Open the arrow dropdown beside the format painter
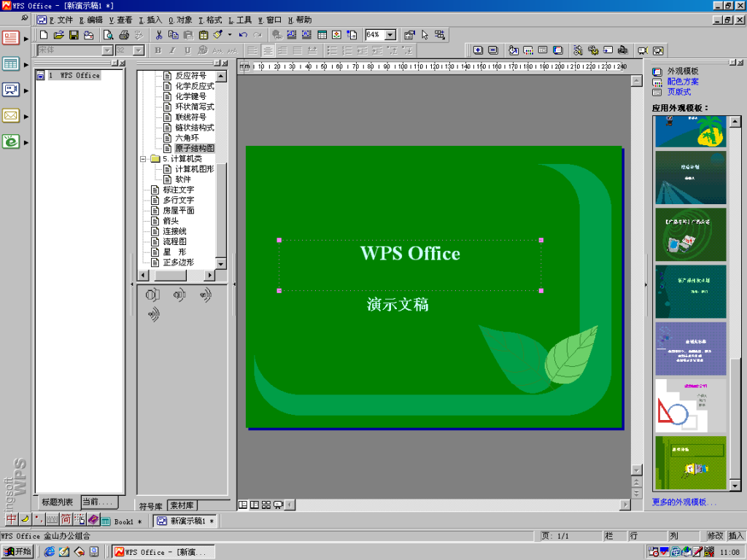 pos(230,35)
